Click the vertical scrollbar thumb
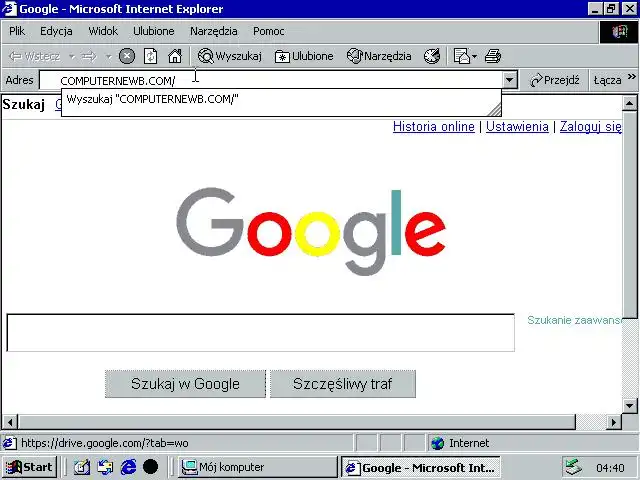Screen dimensions: 640x480 (629, 214)
